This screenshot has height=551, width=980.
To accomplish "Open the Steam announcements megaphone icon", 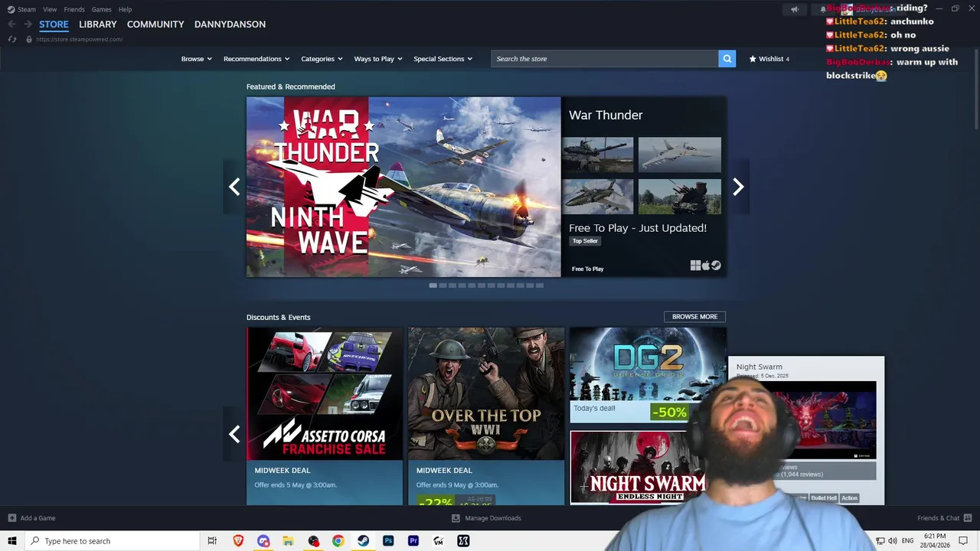I will click(x=795, y=9).
